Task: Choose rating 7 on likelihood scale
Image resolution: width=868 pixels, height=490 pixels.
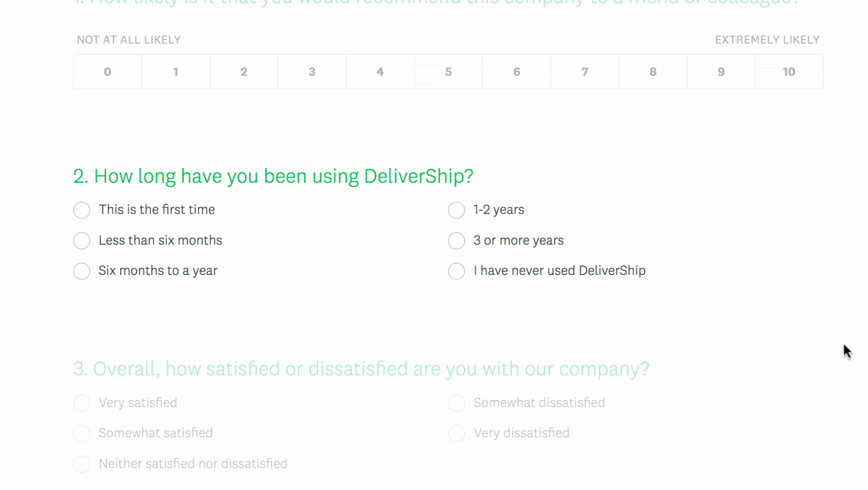Action: 584,72
